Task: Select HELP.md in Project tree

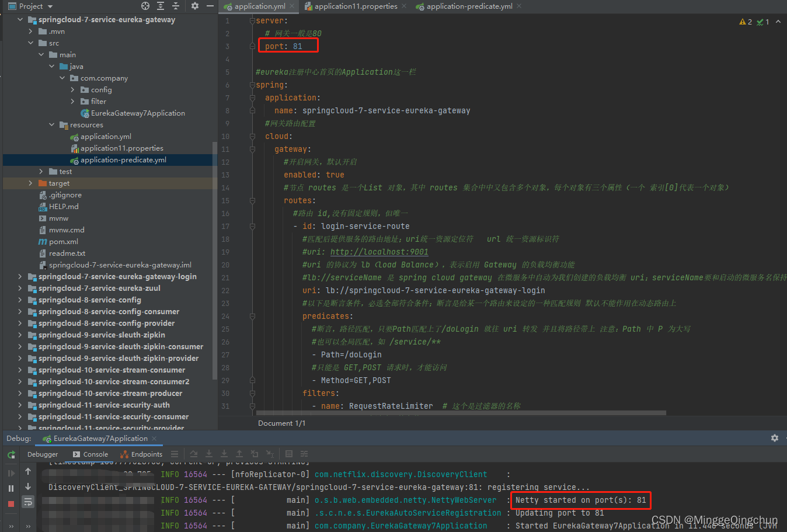Action: [58, 206]
